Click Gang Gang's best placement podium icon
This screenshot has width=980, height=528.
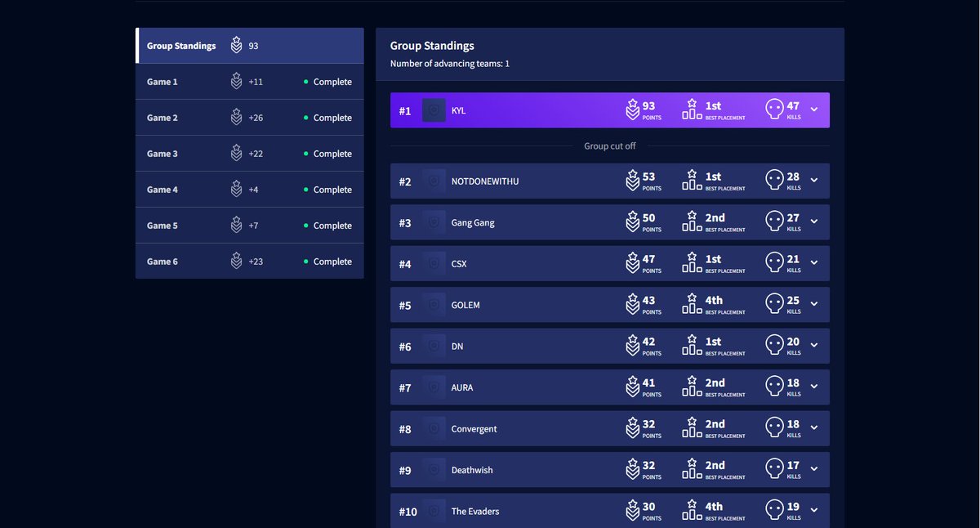(692, 221)
